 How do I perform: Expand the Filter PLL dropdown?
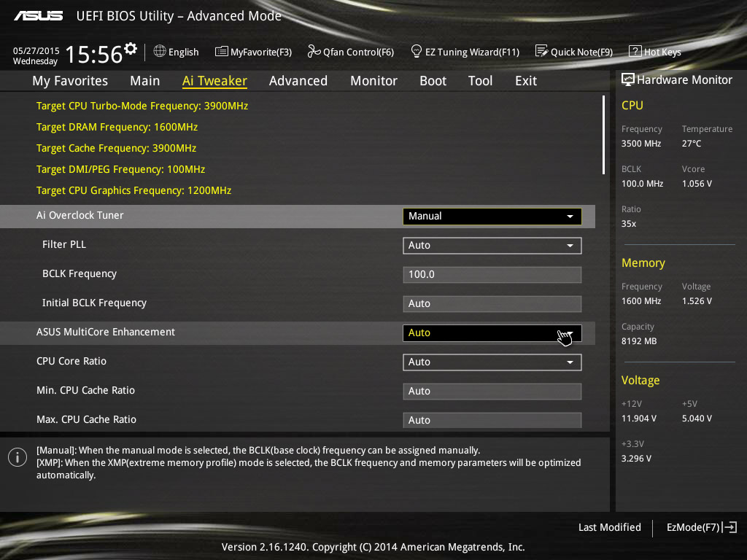point(492,245)
